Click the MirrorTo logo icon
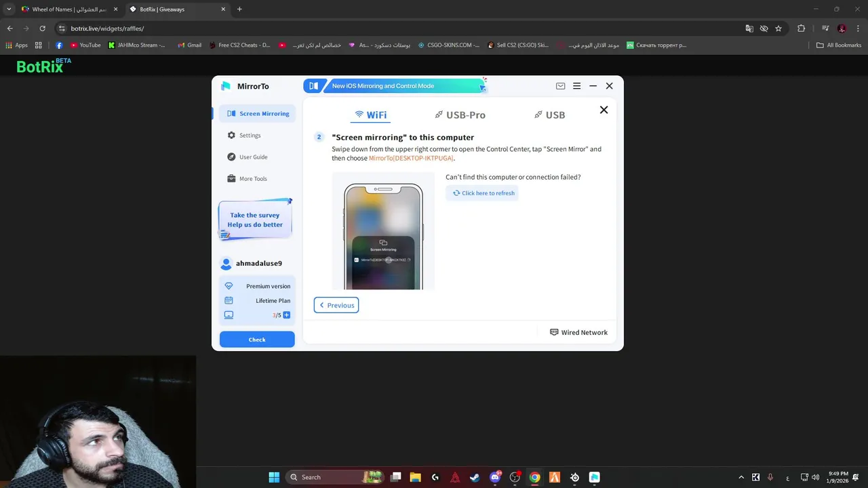This screenshot has height=488, width=868. pyautogui.click(x=226, y=86)
